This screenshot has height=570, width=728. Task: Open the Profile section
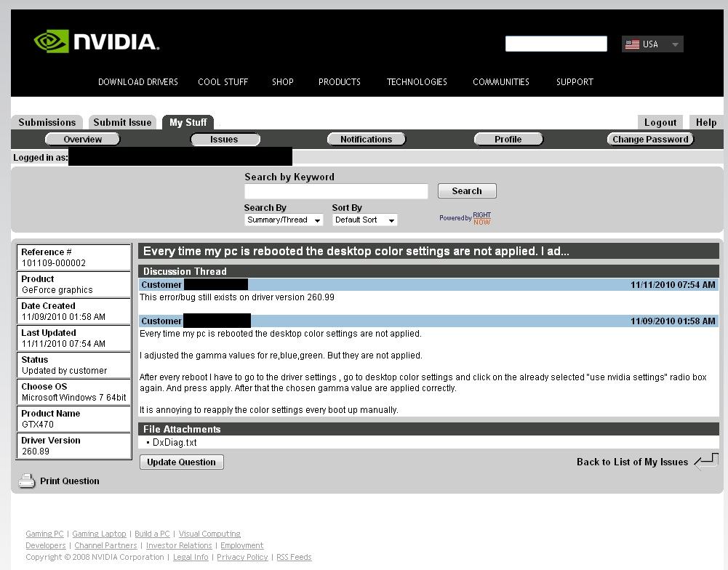click(x=508, y=140)
